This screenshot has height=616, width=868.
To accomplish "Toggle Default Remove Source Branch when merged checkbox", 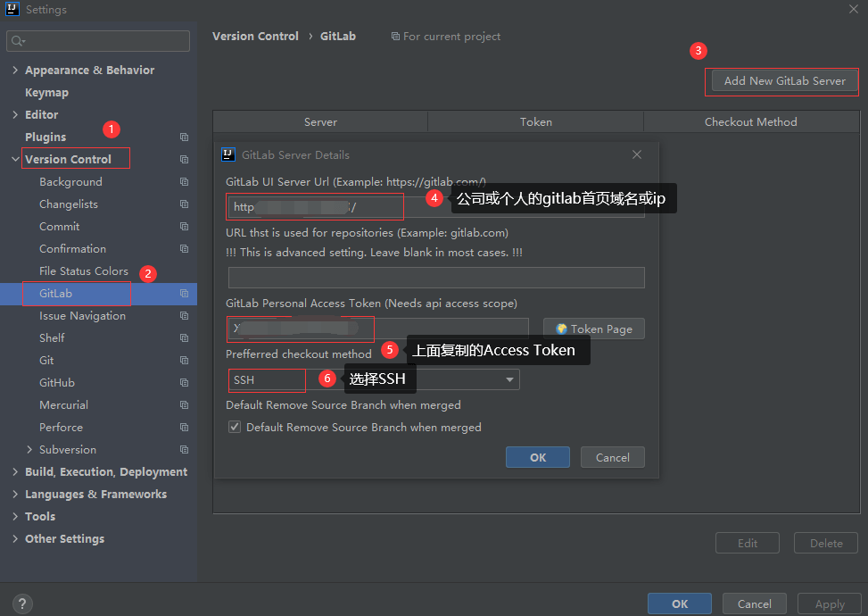I will pyautogui.click(x=235, y=427).
